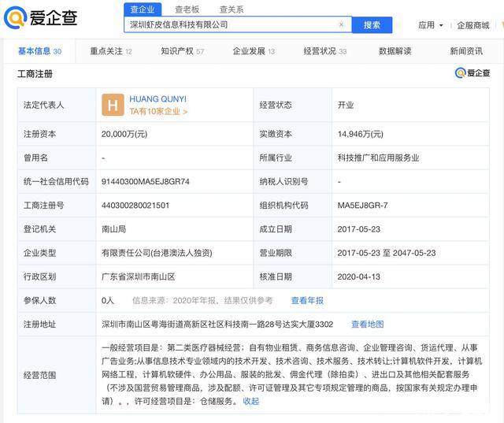Click the approval date 2020-04-13 value
The width and height of the screenshot is (504, 423).
359,276
